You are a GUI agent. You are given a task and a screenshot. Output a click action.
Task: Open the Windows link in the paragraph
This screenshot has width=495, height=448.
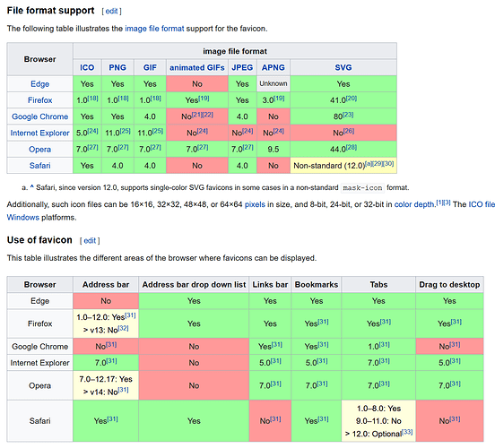pyautogui.click(x=23, y=218)
